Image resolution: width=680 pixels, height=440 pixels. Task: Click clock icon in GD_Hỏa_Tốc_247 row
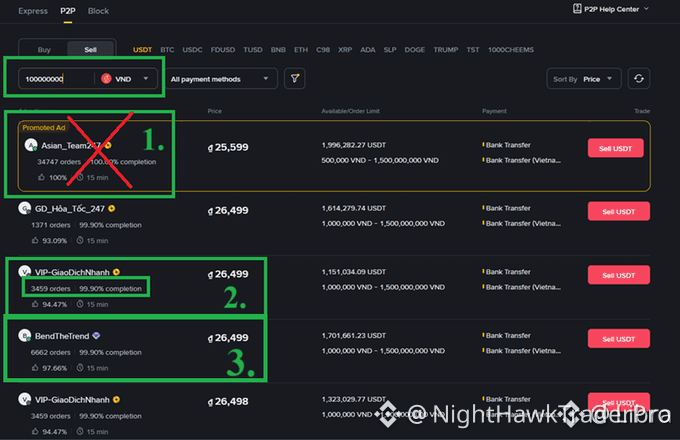point(80,240)
